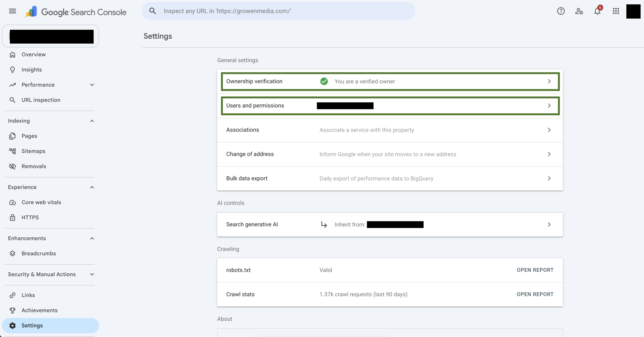
Task: Click the Insights lightbulb icon
Action: pos(12,70)
